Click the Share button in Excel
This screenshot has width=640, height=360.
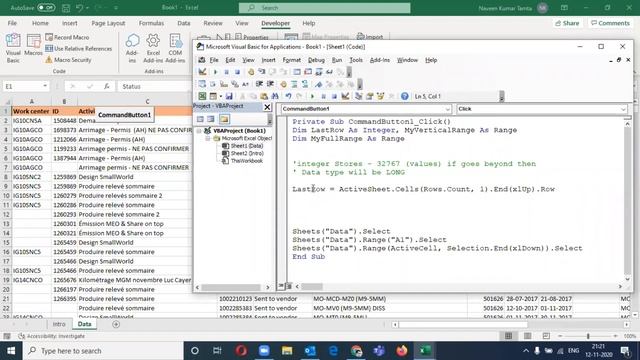pyautogui.click(x=567, y=23)
